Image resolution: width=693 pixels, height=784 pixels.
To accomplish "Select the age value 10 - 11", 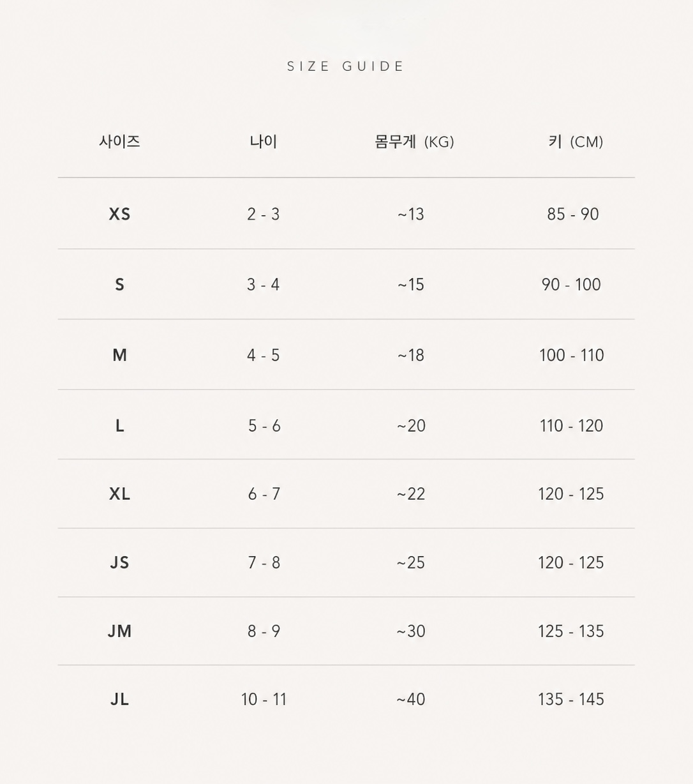I will pyautogui.click(x=264, y=699).
